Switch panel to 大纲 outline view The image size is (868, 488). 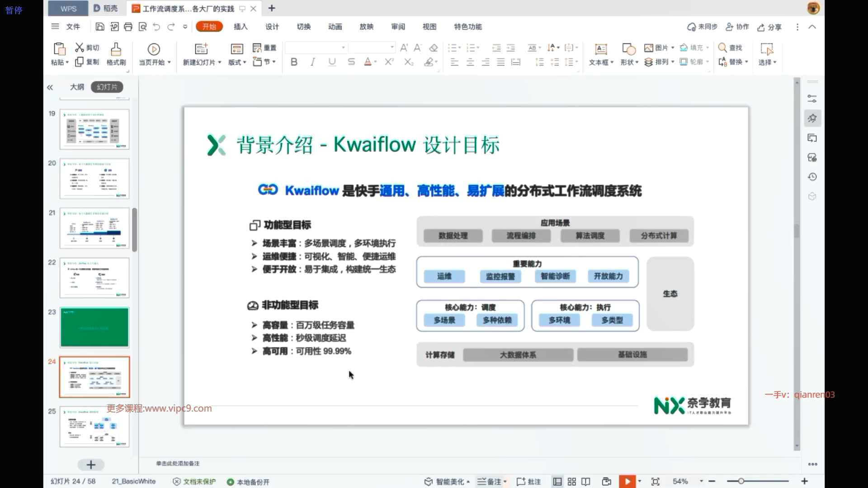(x=77, y=87)
